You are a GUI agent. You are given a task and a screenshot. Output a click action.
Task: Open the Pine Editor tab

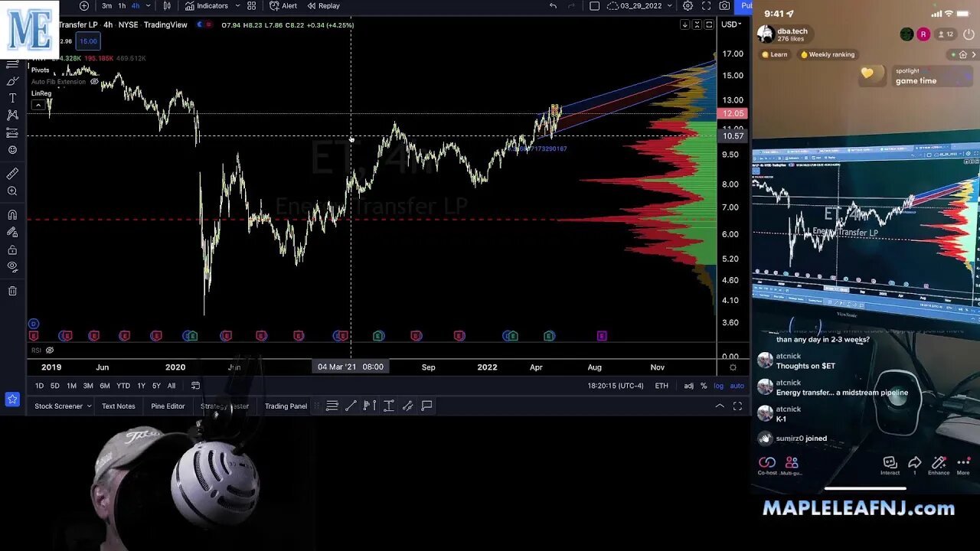coord(168,406)
